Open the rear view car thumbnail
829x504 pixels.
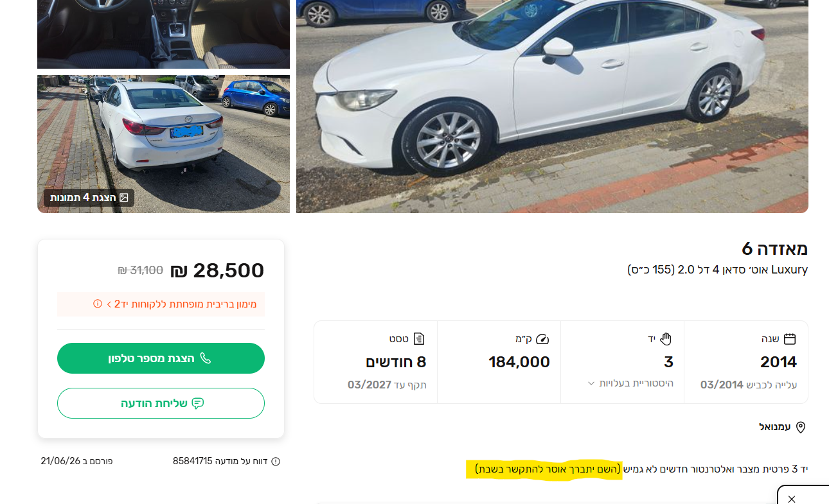click(x=163, y=144)
